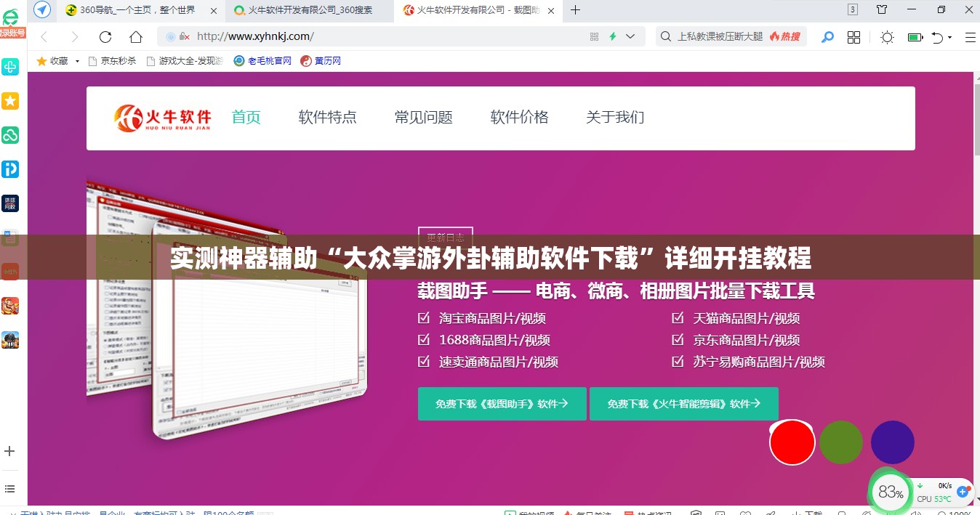The image size is (980, 515).
Task: Go to the browser home page
Action: tap(136, 37)
